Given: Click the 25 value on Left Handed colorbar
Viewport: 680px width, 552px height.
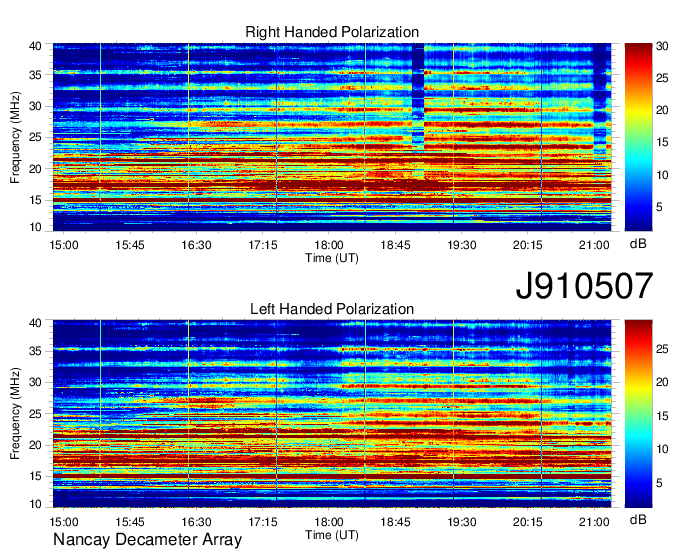Looking at the screenshot, I should [x=662, y=349].
